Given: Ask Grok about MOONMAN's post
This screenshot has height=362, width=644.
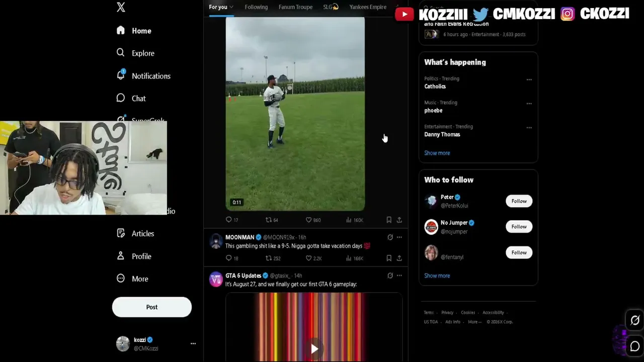Looking at the screenshot, I should point(390,237).
